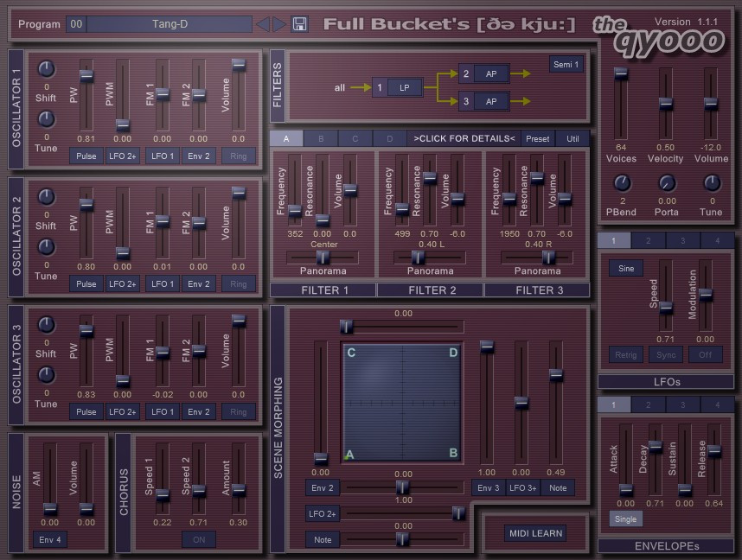Click the Filter 1 Panorama slider handle
Screen dimensions: 742x560
point(323,258)
